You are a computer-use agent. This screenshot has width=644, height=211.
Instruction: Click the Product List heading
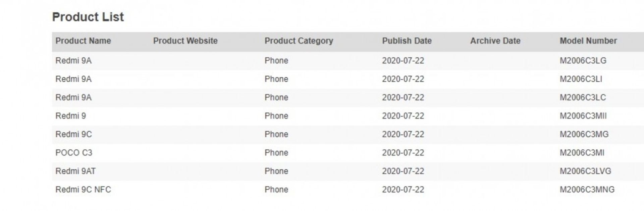88,17
